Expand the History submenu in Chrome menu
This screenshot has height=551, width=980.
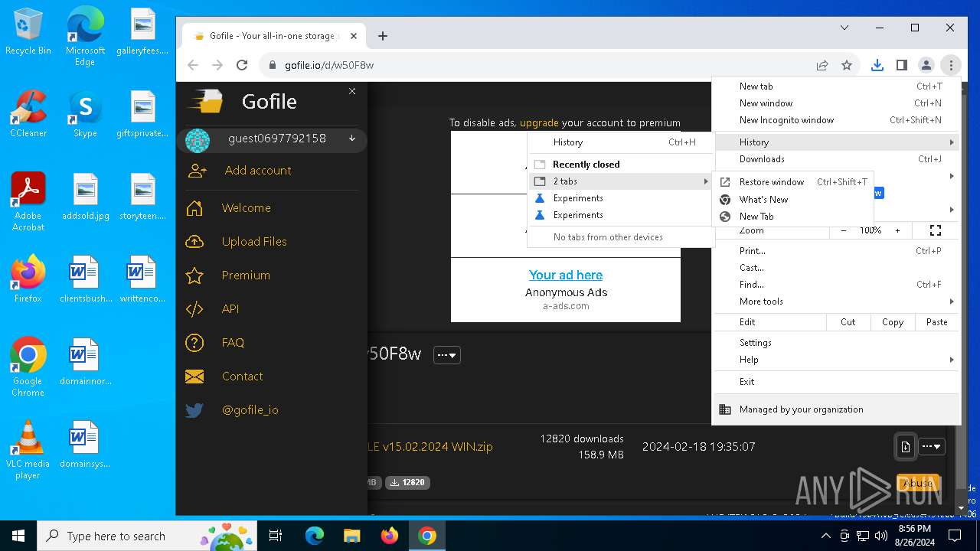[836, 142]
